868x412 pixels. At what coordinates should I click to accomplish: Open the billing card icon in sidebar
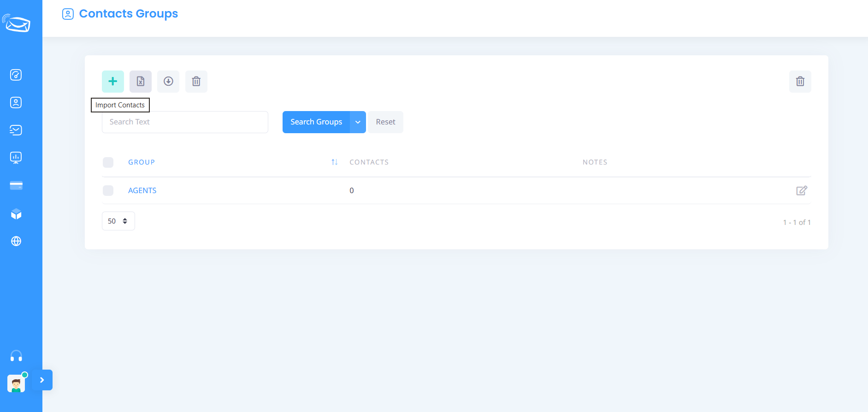pos(16,185)
